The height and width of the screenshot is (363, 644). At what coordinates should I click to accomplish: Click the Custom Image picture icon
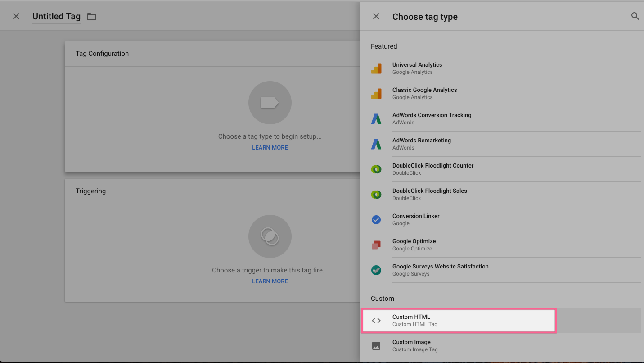pyautogui.click(x=376, y=346)
